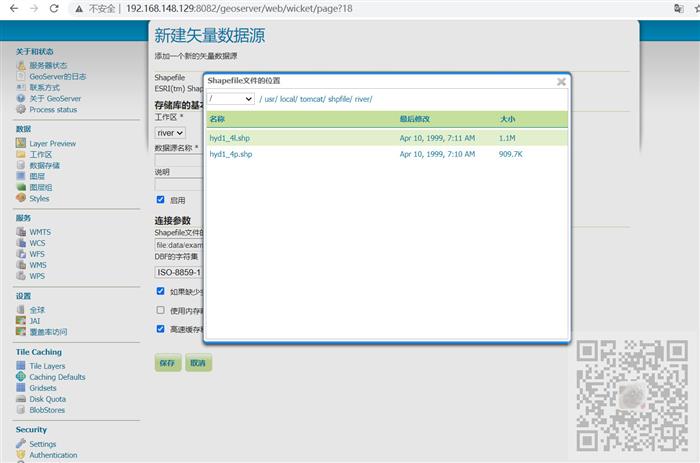Screen dimensions: 700x463
Task: Toggle the cache checkbox above Save button
Action: (161, 329)
